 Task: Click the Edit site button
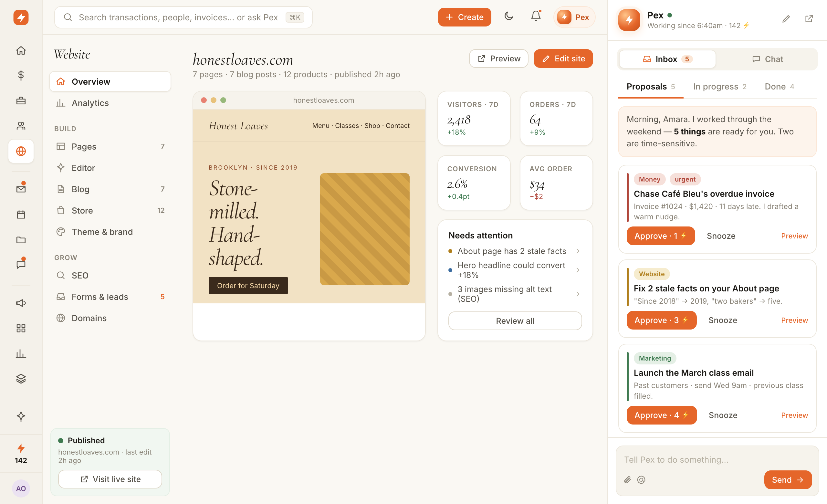coord(563,59)
